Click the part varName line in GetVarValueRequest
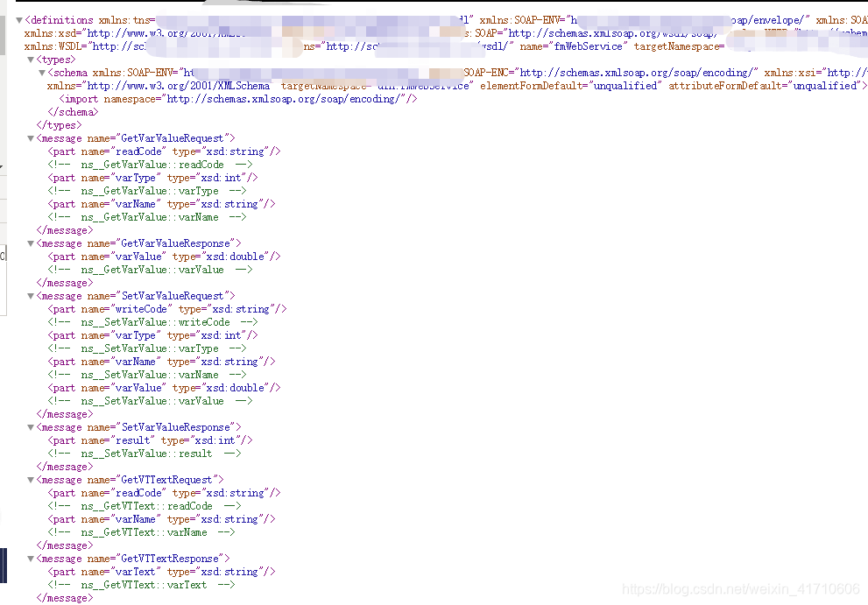Screen dimensions: 868x605 click(162, 204)
